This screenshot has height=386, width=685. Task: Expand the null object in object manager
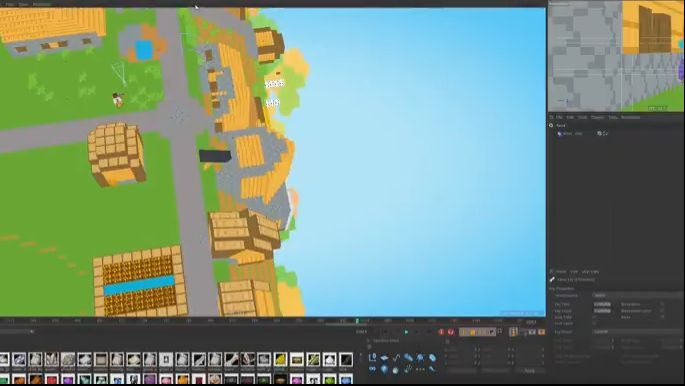click(x=551, y=125)
